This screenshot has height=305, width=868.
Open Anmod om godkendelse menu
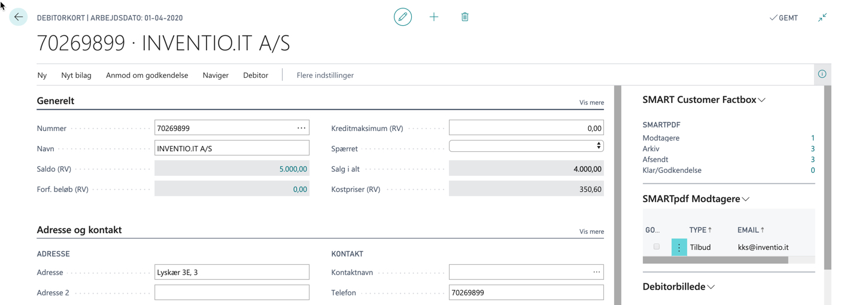coord(147,75)
